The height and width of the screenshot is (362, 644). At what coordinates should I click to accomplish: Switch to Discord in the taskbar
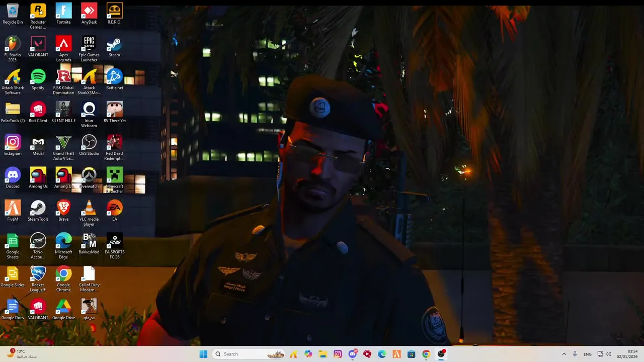pyautogui.click(x=353, y=354)
